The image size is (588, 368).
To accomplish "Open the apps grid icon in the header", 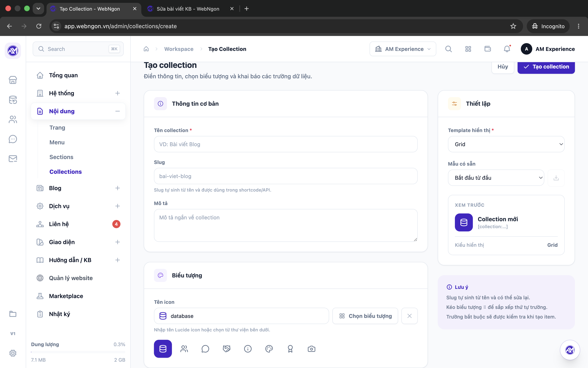I will [468, 49].
